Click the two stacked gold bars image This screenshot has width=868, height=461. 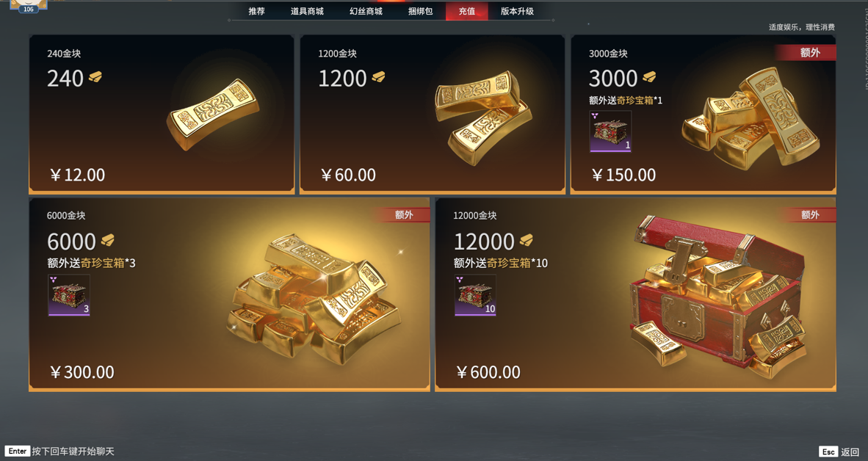tap(482, 117)
